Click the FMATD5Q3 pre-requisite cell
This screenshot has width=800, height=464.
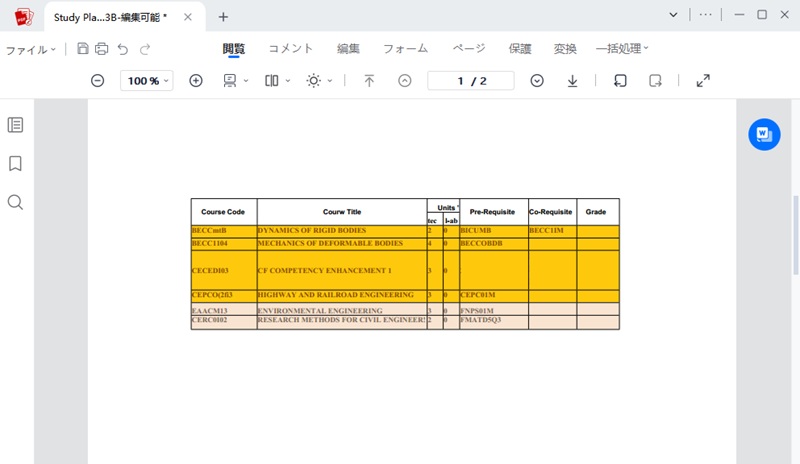[493, 321]
